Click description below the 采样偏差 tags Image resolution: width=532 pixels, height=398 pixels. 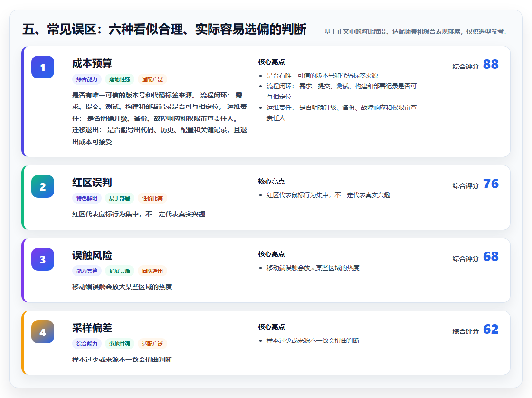click(x=122, y=359)
